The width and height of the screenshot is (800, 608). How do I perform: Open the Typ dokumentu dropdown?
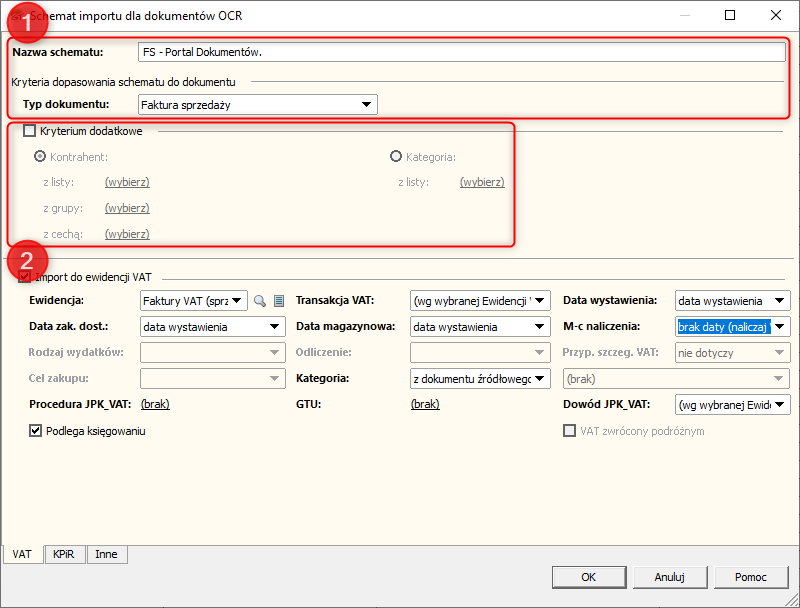tap(258, 105)
